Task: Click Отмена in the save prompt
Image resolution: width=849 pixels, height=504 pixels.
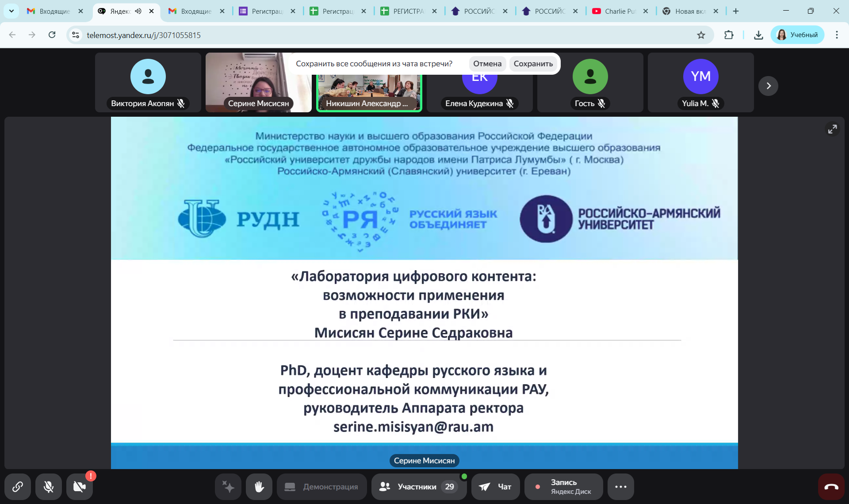Action: [x=487, y=64]
